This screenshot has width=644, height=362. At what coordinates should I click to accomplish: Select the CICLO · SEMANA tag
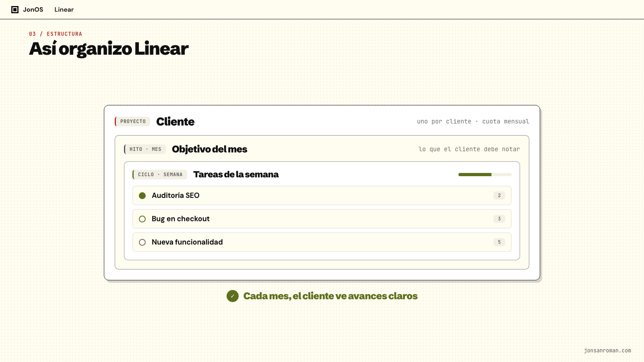coord(160,175)
